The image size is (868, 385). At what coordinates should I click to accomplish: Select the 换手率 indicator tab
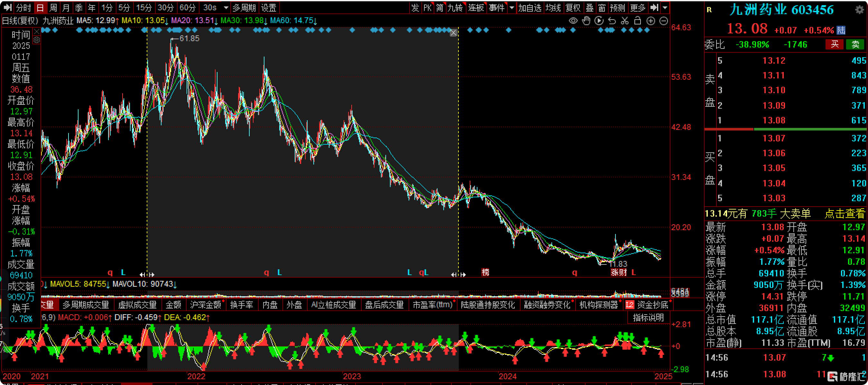point(241,305)
